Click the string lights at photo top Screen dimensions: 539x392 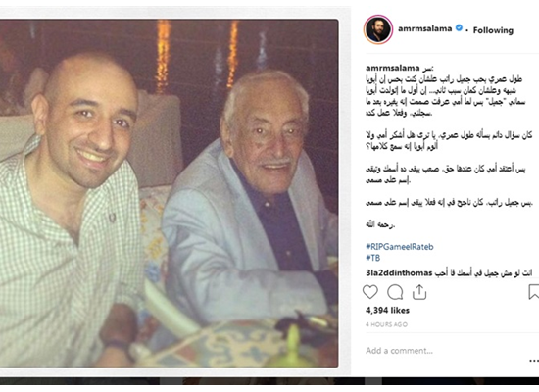click(197, 53)
